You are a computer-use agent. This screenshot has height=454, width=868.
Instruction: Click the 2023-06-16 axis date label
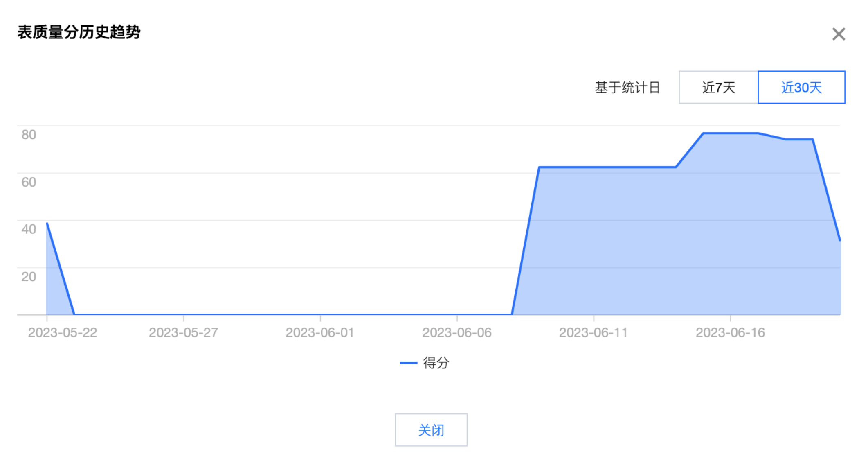tap(730, 332)
